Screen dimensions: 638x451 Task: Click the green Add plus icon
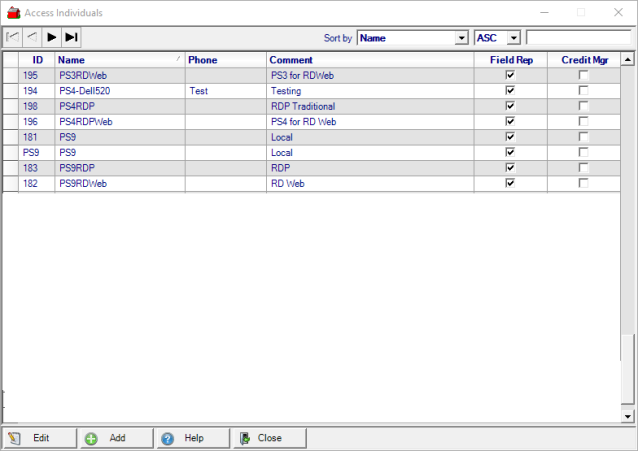(x=91, y=438)
